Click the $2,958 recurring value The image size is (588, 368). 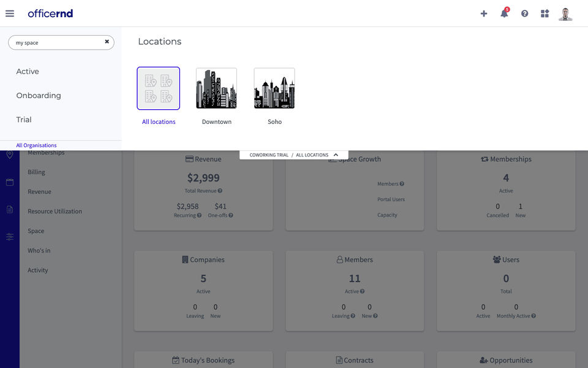187,206
